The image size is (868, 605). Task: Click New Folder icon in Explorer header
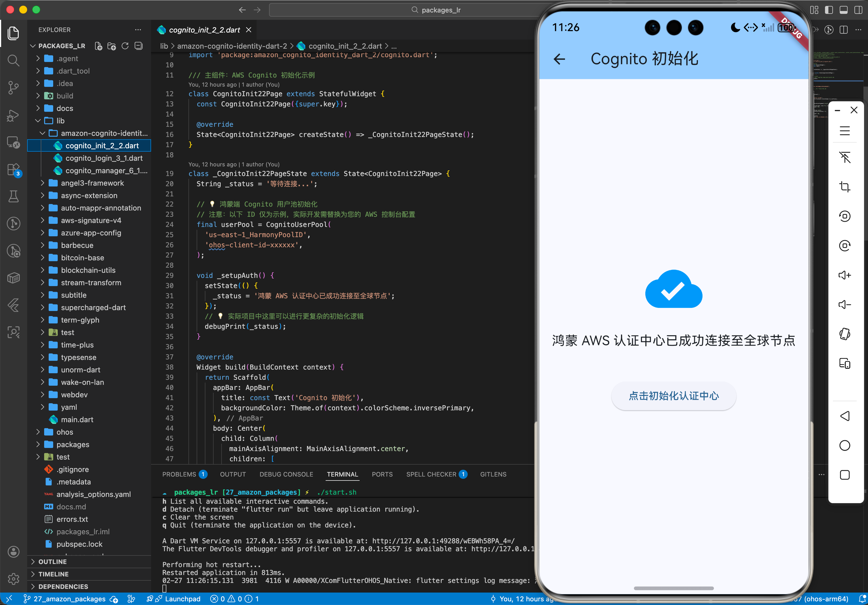click(111, 46)
